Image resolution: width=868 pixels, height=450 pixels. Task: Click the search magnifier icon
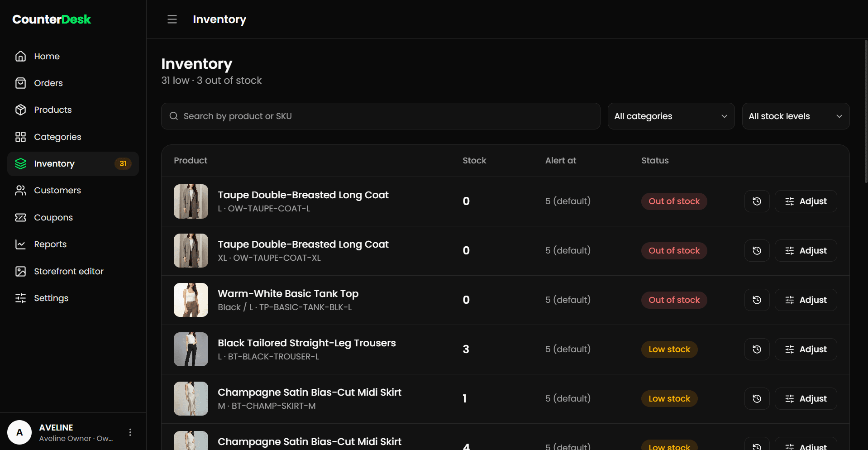pyautogui.click(x=174, y=116)
